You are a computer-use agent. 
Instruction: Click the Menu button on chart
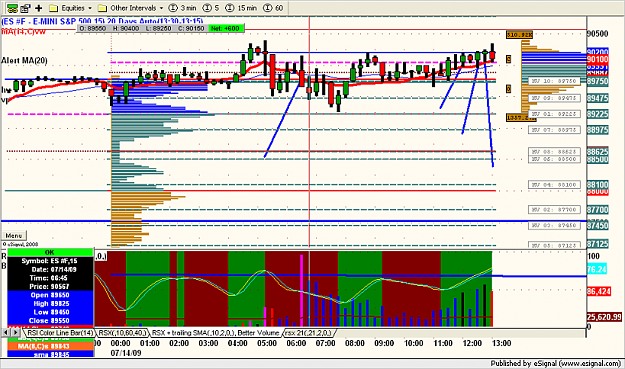pyautogui.click(x=14, y=236)
